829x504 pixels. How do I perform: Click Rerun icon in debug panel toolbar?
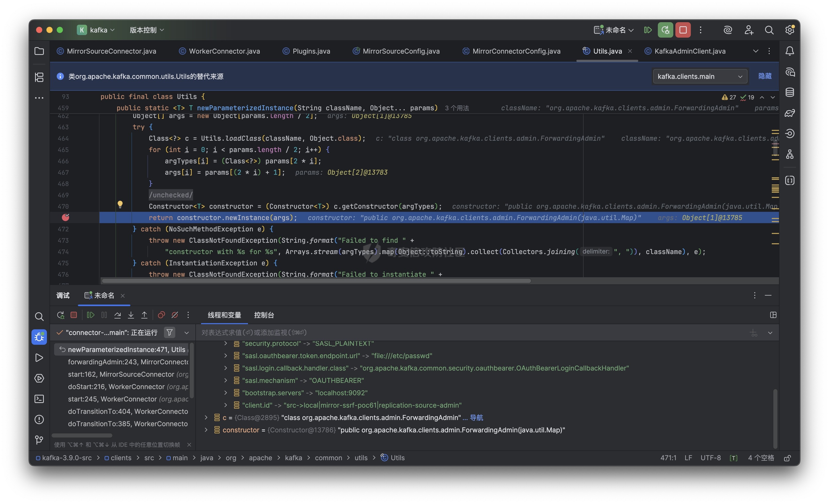tap(60, 315)
